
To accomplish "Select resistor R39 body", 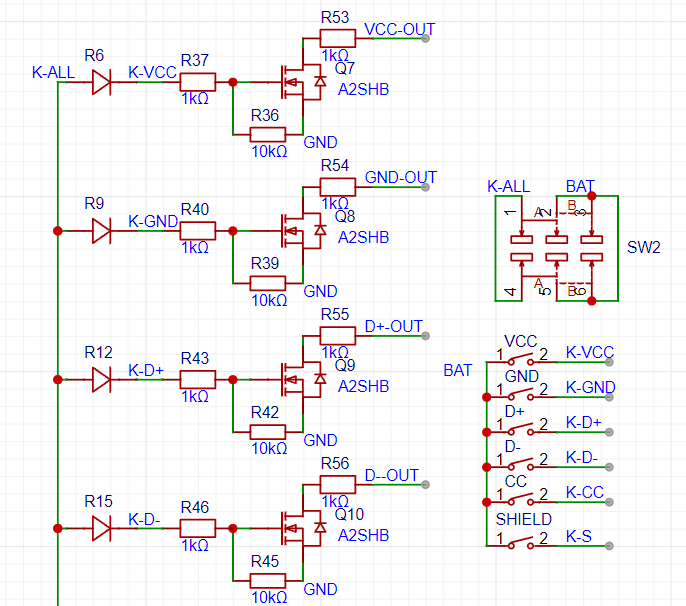I will [x=268, y=284].
